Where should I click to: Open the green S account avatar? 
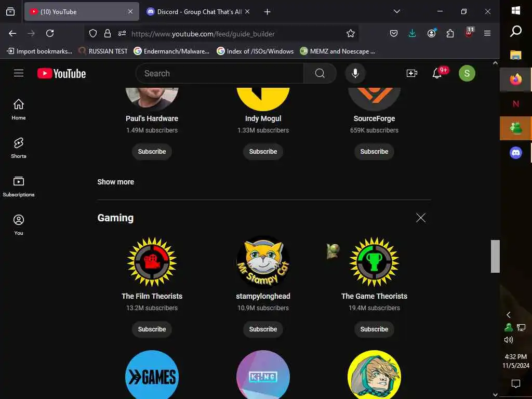(x=467, y=73)
